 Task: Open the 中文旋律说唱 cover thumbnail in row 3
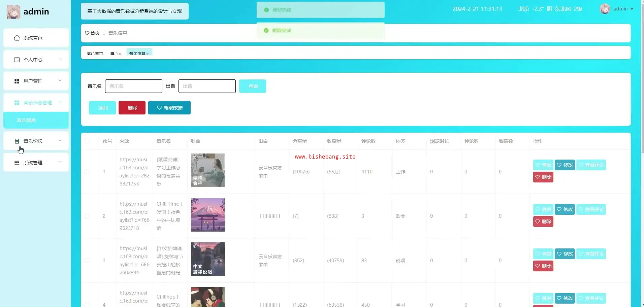[208, 259]
